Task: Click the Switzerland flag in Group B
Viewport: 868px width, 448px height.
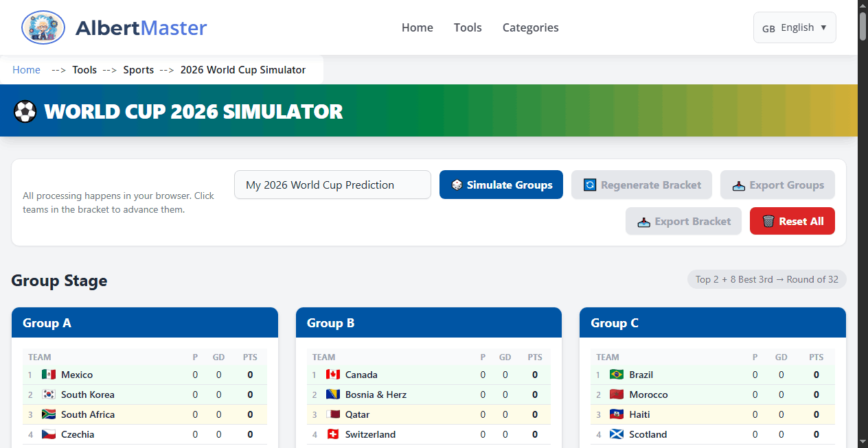Action: (333, 434)
